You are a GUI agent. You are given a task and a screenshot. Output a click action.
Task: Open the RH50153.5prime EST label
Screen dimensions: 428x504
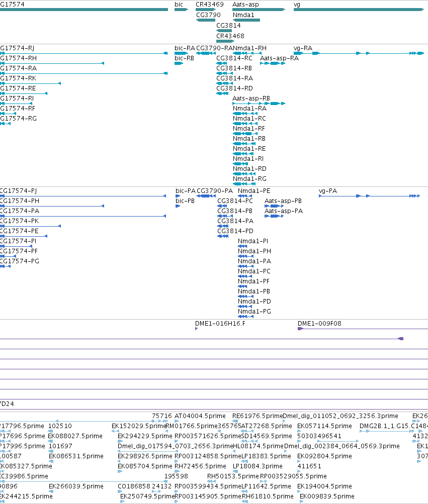tap(233, 476)
